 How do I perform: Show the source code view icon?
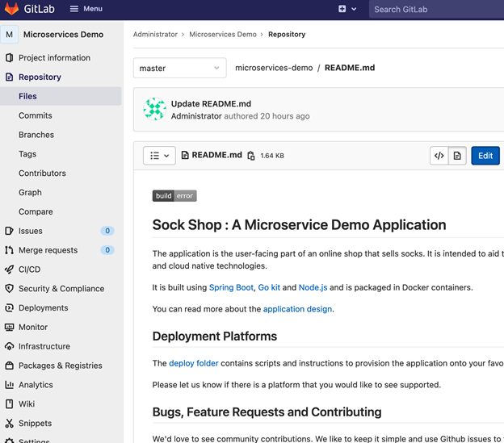[x=439, y=156]
